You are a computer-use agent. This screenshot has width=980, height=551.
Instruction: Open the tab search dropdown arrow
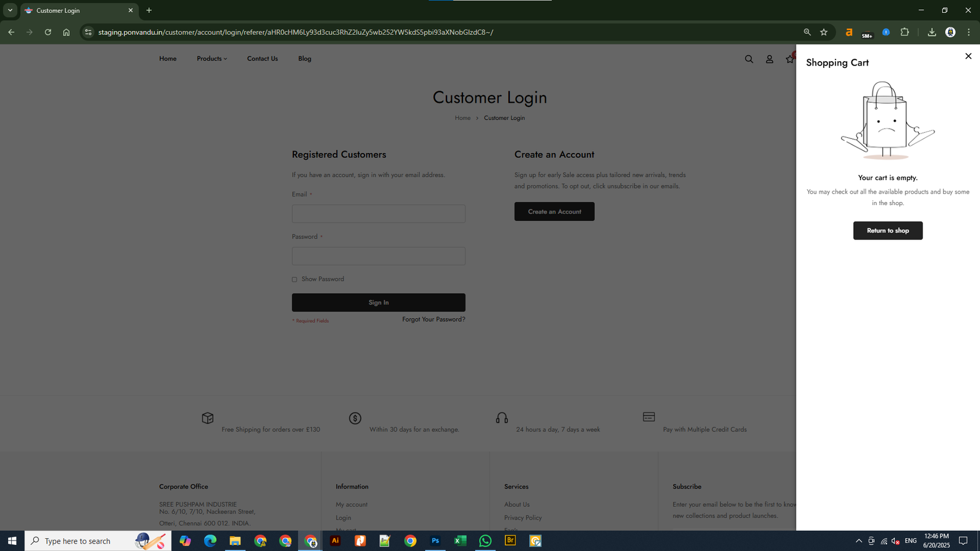tap(10, 10)
